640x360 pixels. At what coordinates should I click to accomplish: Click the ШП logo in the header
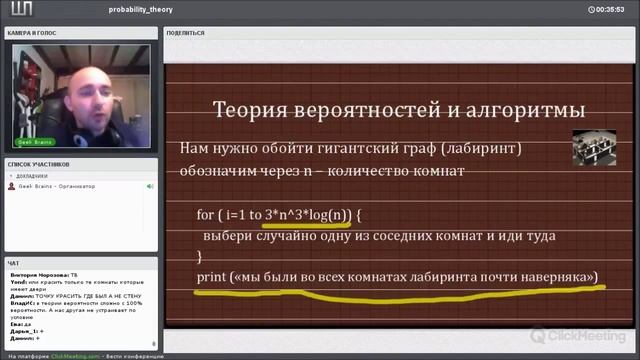click(22, 8)
